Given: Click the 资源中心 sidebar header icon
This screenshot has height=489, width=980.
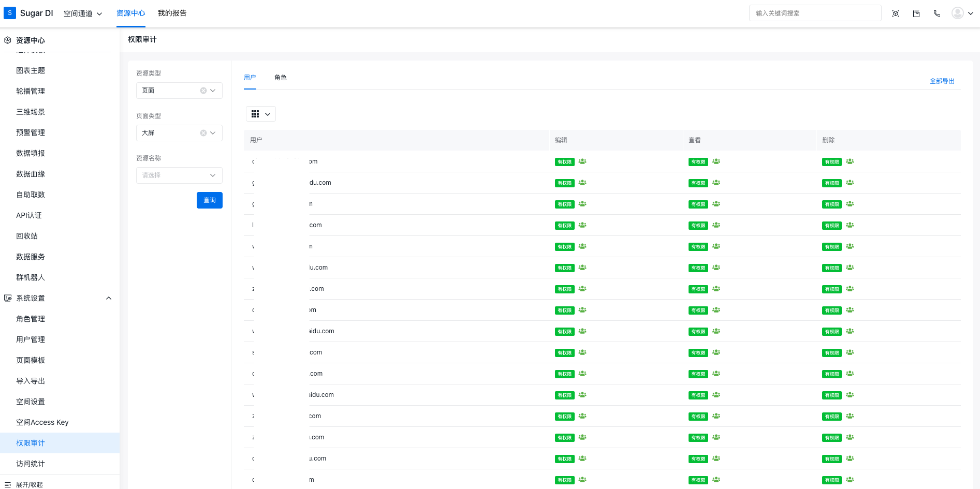Looking at the screenshot, I should pos(8,40).
